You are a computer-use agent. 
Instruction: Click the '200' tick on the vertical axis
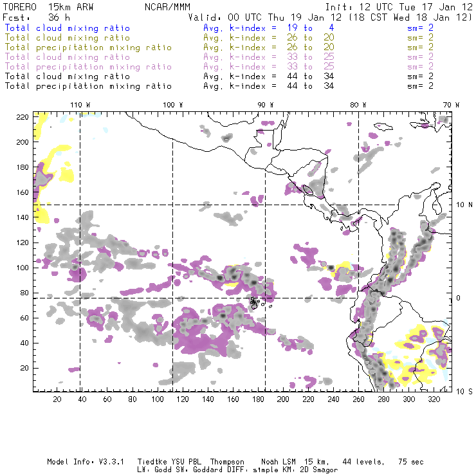(x=23, y=142)
